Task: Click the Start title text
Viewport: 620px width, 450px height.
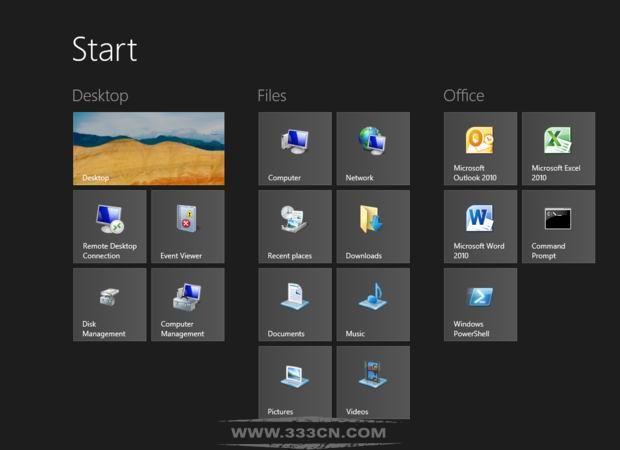Action: pos(104,49)
